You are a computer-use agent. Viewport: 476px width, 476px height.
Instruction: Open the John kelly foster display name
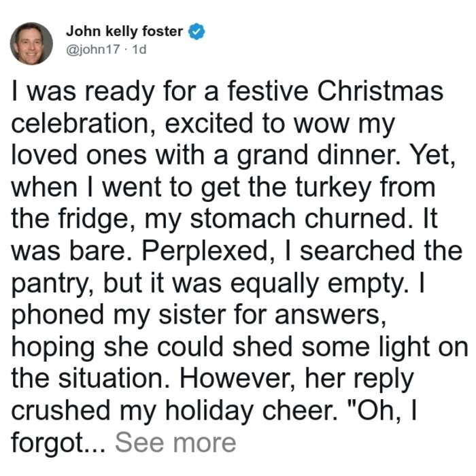click(x=124, y=31)
